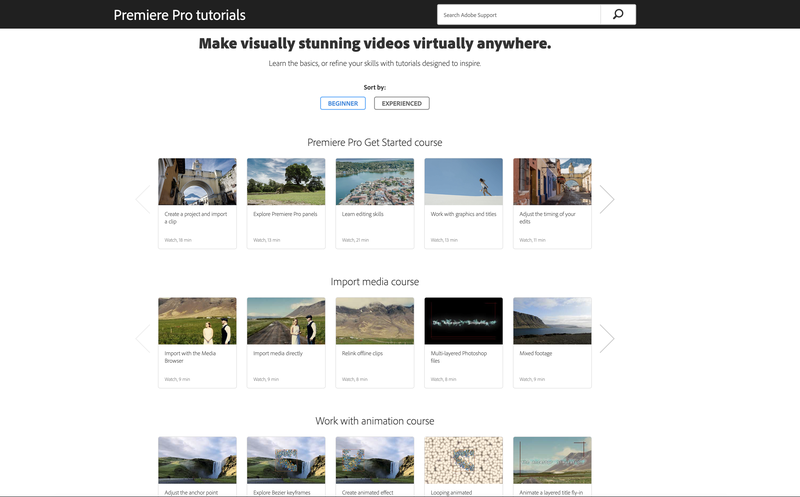Go to next Get Started course slides
This screenshot has height=497, width=800.
coord(607,199)
